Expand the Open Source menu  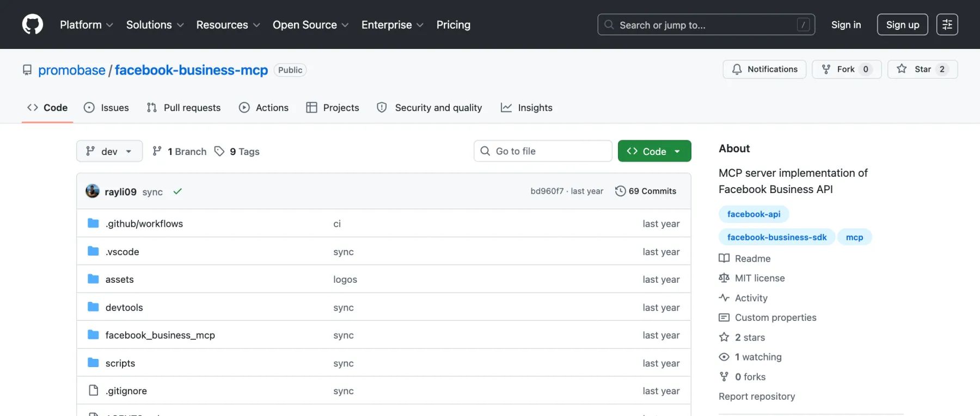pyautogui.click(x=311, y=25)
